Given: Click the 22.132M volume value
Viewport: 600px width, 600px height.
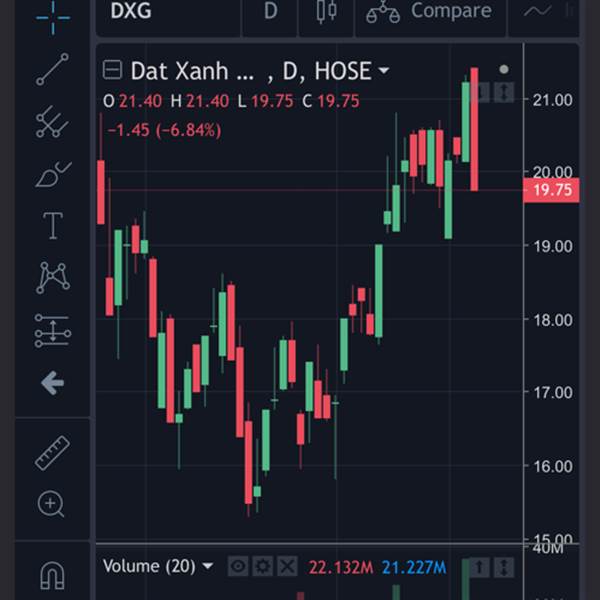Looking at the screenshot, I should [x=341, y=567].
